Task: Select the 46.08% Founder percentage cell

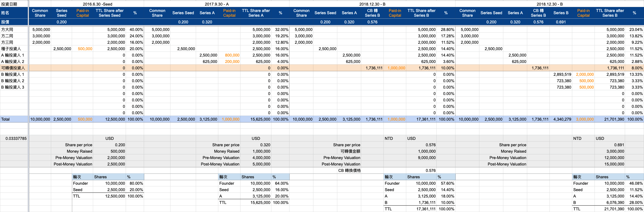Action: [x=634, y=183]
